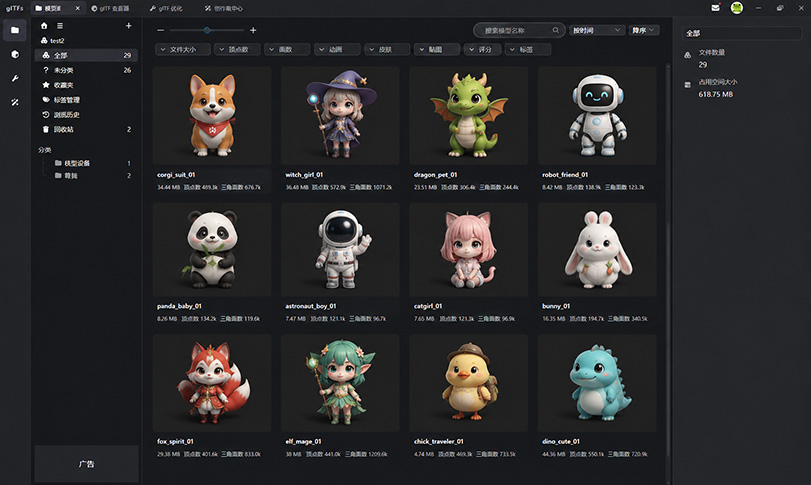The image size is (811, 485).
Task: Click the thumbnail size slider handle
Action: point(207,30)
